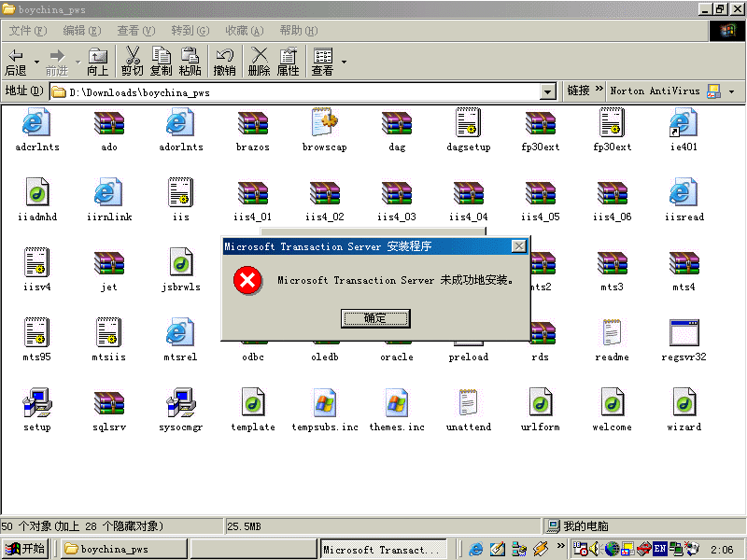Image resolution: width=747 pixels, height=560 pixels.
Task: Click the address path field
Action: click(295, 91)
